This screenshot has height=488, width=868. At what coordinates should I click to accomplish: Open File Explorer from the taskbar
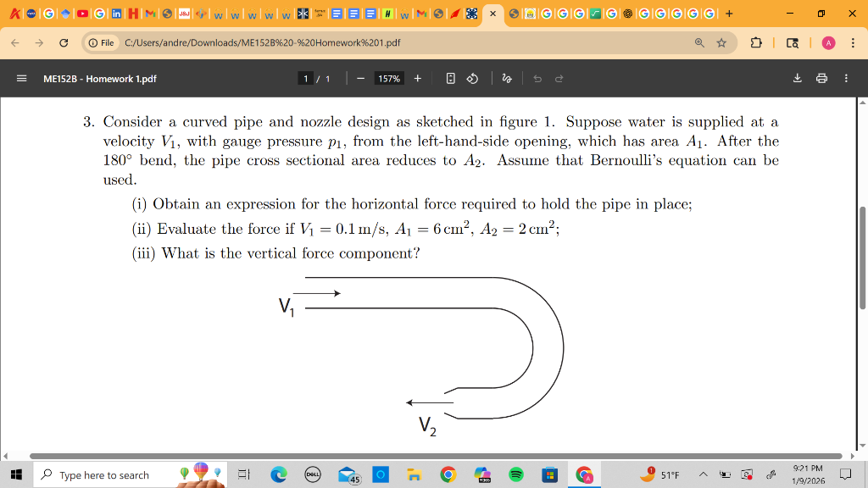(414, 474)
